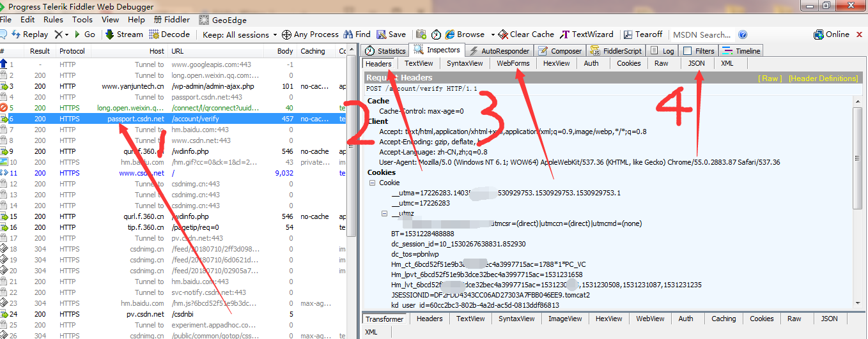Open Find sessions binoculars icon
868x339 pixels.
(x=348, y=34)
